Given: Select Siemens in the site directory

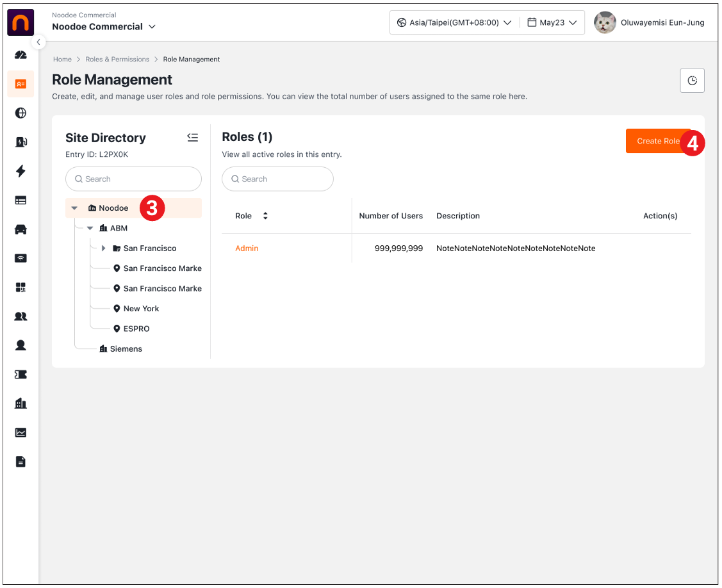Looking at the screenshot, I should (x=126, y=349).
